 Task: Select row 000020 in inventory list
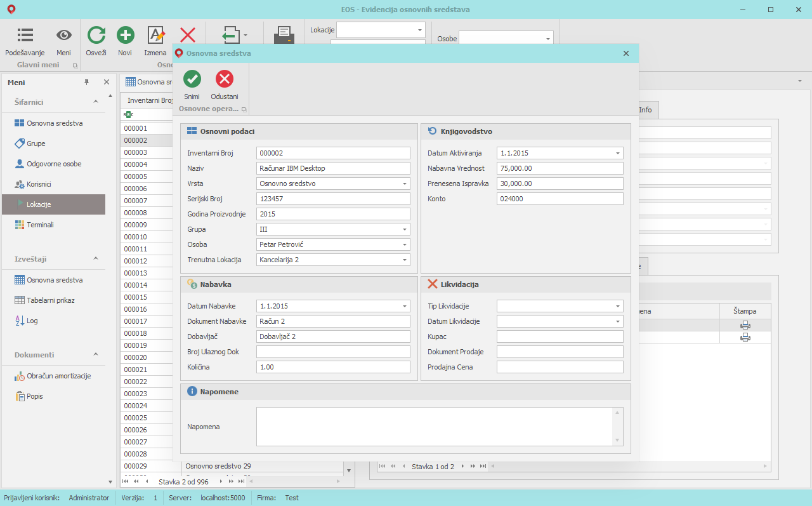147,357
